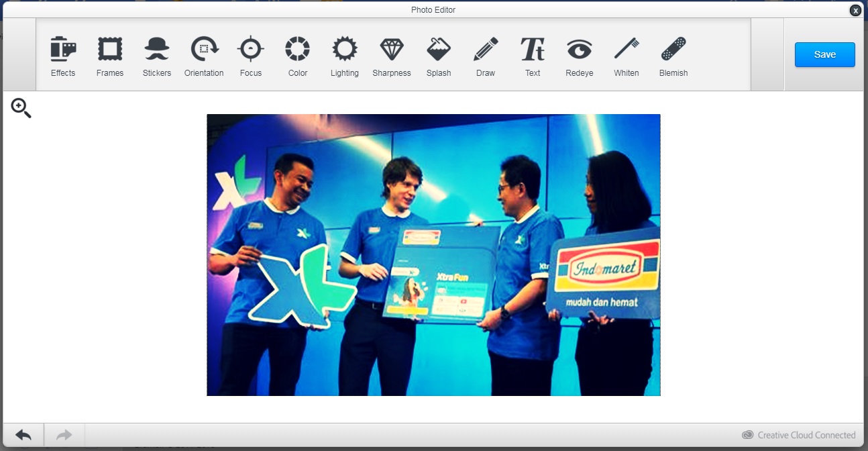Redo the last undone edit
This screenshot has width=868, height=451.
(x=64, y=435)
